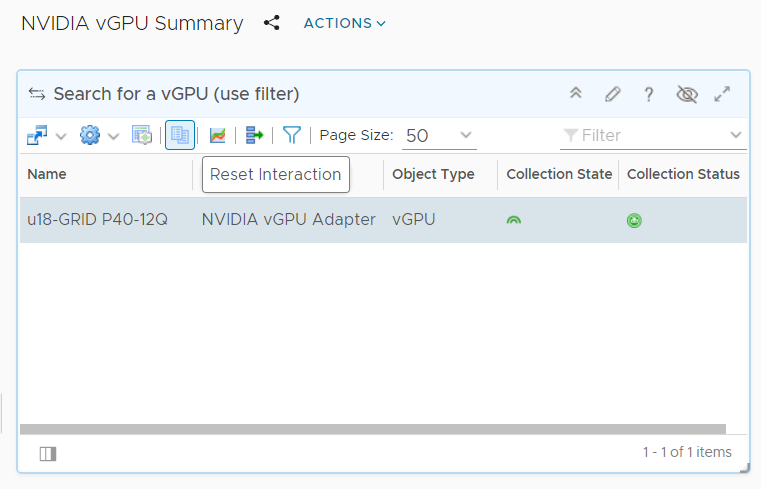Click into the Filter input field
The height and width of the screenshot is (489, 761).
(x=650, y=135)
